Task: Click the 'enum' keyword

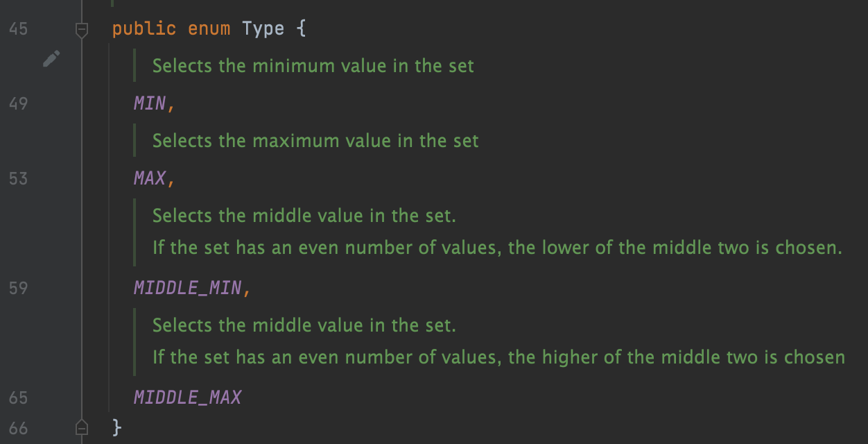Action: 209,29
